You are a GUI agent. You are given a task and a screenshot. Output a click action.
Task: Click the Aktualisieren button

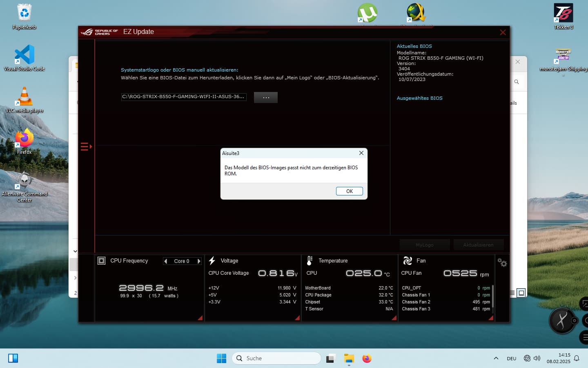point(478,245)
